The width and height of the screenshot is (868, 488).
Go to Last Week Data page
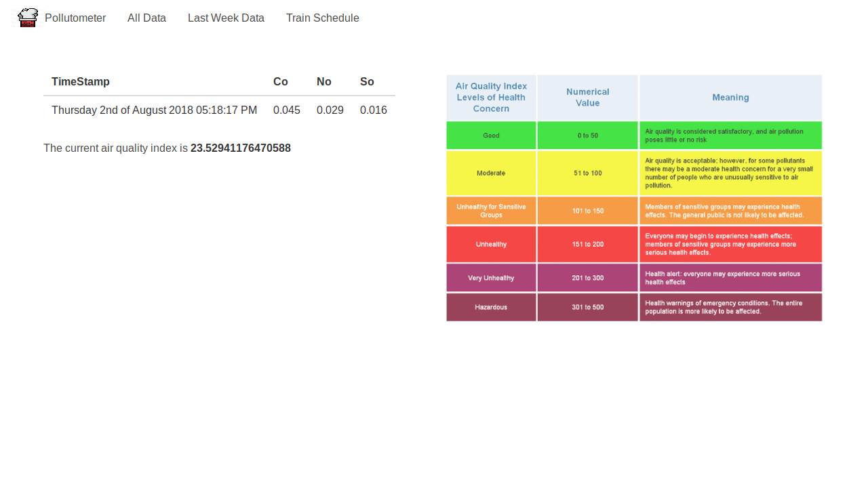(226, 18)
